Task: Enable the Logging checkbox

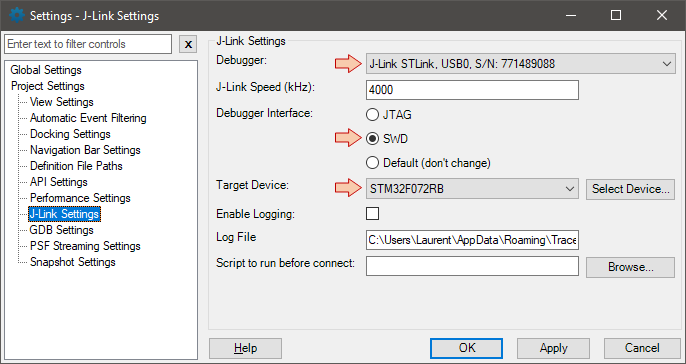Action: point(372,214)
